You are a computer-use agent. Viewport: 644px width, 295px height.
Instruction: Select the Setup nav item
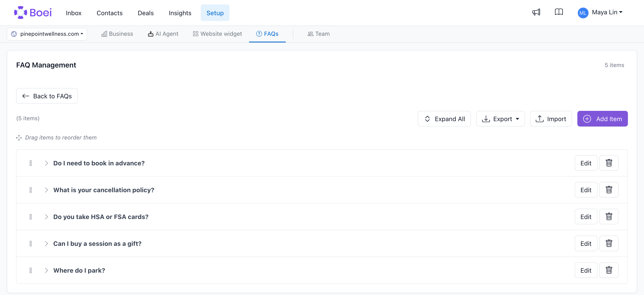(215, 13)
